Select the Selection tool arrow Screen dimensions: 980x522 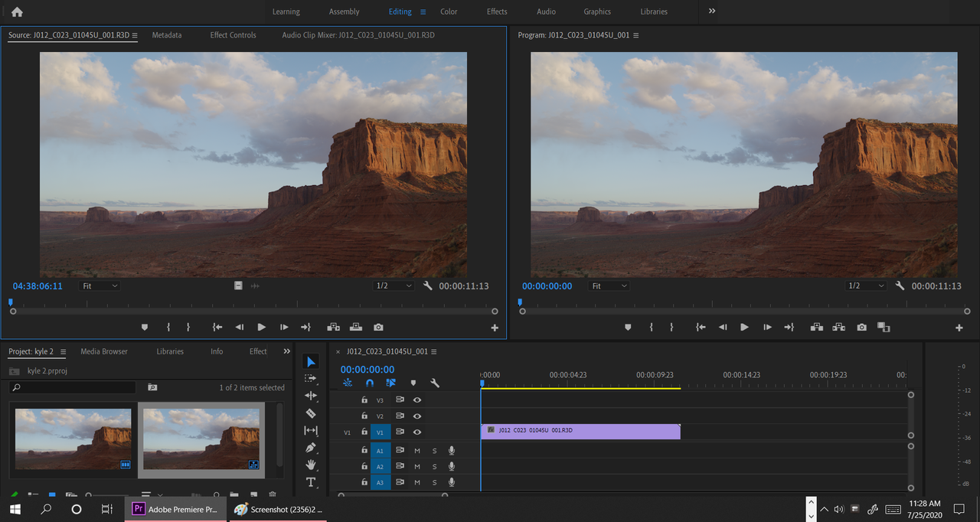pyautogui.click(x=311, y=362)
